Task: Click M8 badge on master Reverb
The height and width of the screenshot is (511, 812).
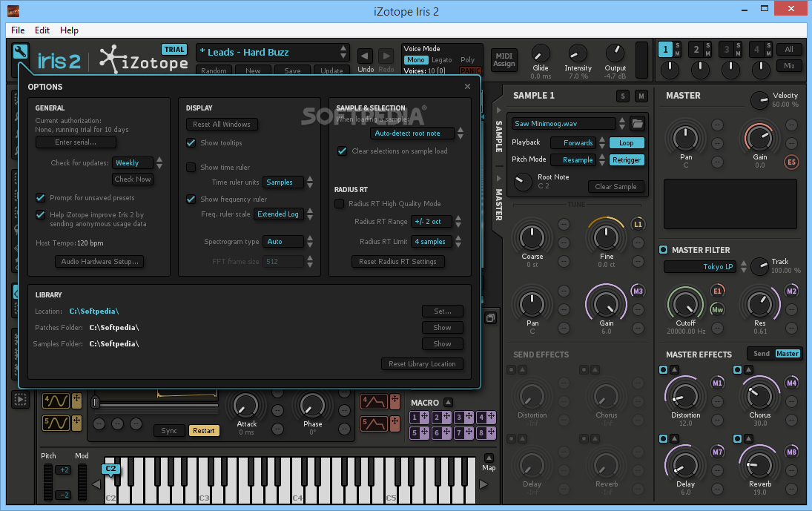Action: 791,452
